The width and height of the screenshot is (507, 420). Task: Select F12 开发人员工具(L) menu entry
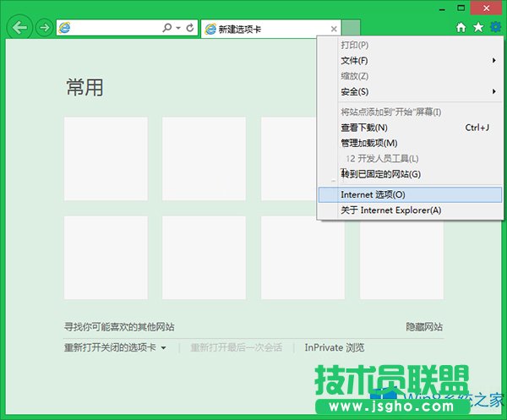click(x=410, y=159)
